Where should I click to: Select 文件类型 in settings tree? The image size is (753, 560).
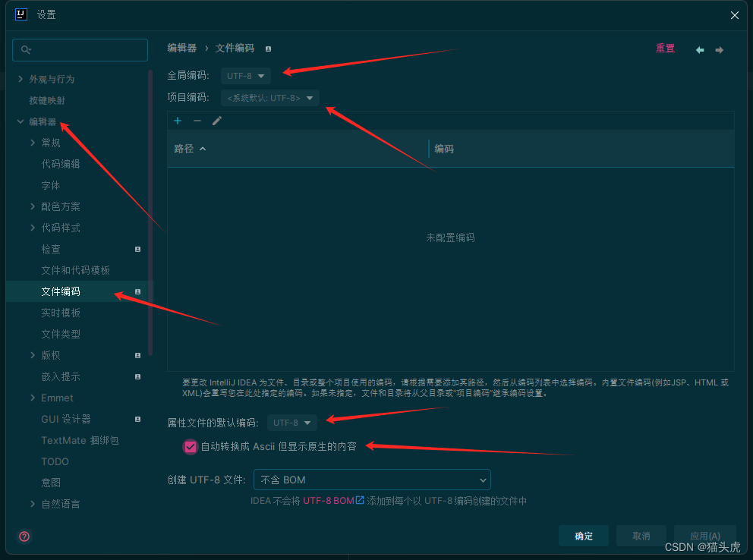(61, 334)
